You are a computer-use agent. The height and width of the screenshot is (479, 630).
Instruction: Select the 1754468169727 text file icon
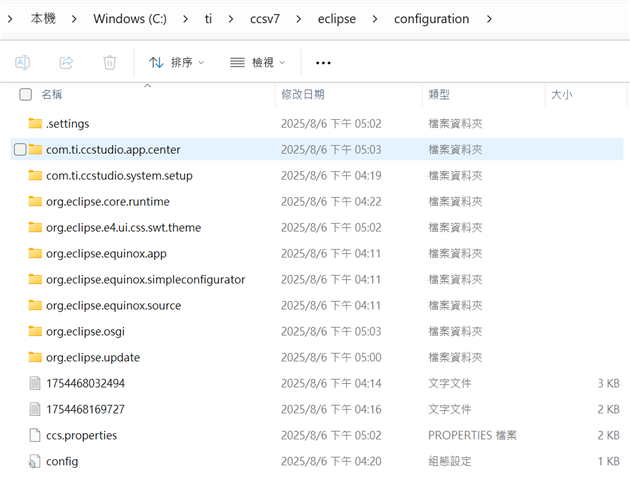coord(35,409)
